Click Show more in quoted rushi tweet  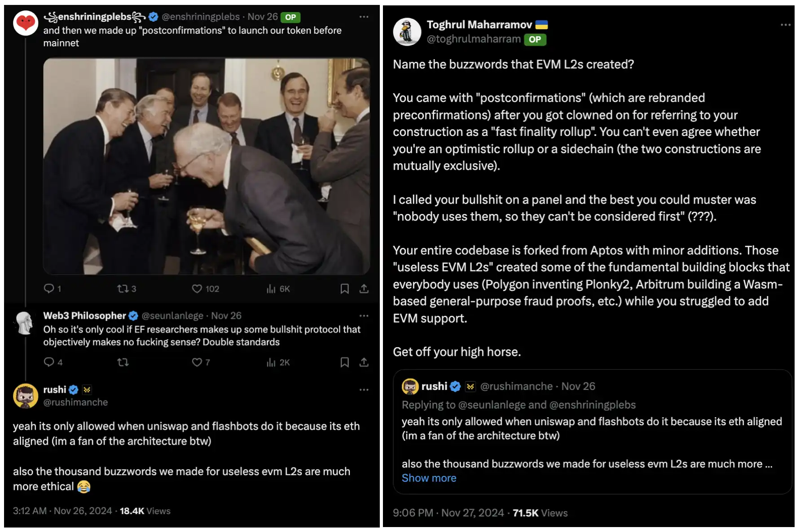pos(429,478)
